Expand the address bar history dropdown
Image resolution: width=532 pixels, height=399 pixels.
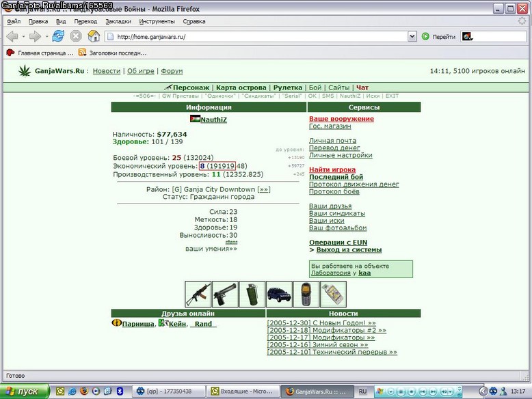pos(412,36)
